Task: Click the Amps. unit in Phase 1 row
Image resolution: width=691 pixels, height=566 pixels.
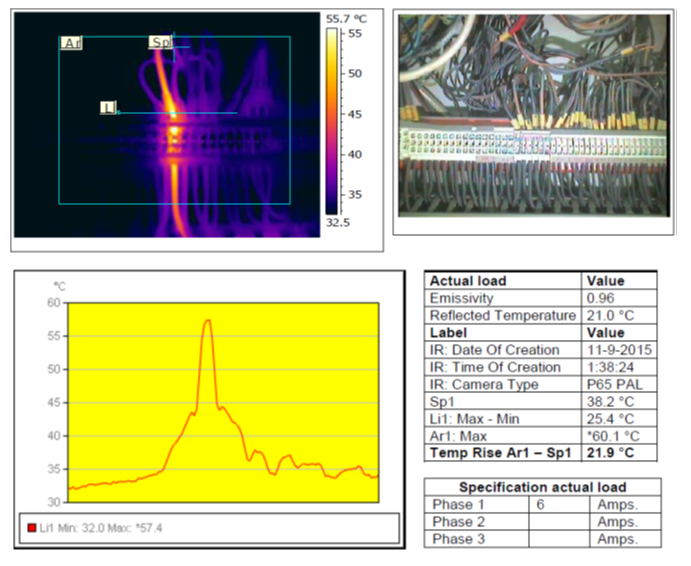Action: pos(618,504)
